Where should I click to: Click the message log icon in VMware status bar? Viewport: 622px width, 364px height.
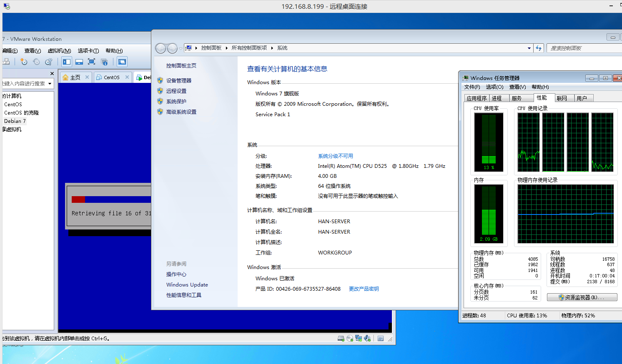(x=381, y=339)
